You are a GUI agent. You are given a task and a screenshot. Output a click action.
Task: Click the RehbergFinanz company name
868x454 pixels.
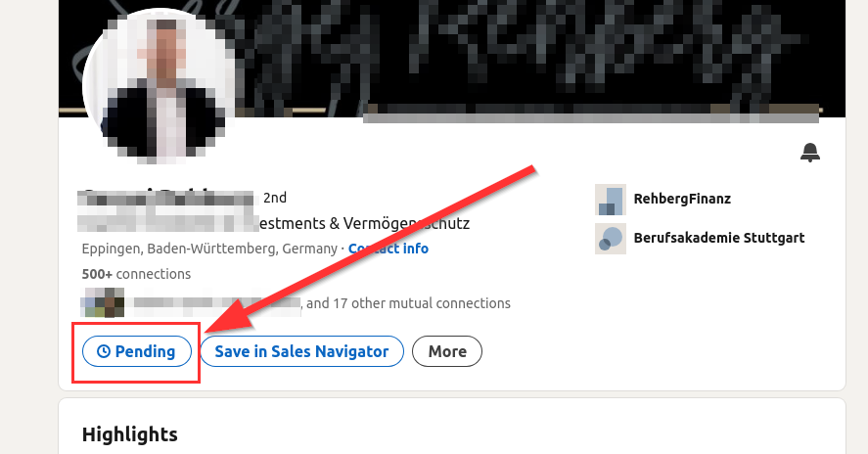[682, 199]
